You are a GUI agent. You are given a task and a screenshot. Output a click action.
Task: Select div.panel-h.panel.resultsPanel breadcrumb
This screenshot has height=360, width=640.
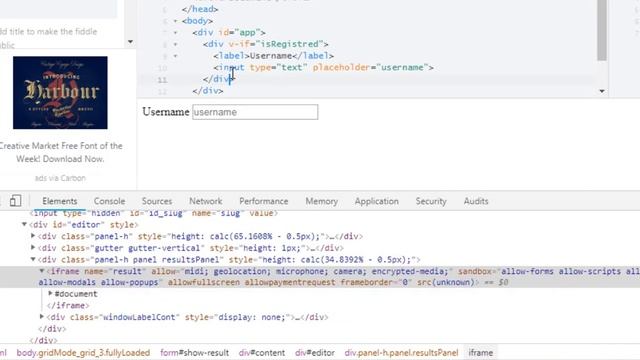tap(401, 353)
